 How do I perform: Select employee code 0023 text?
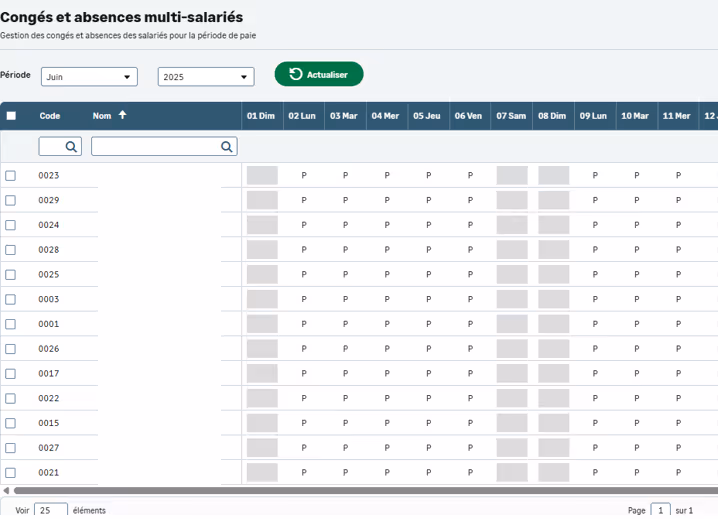(49, 175)
